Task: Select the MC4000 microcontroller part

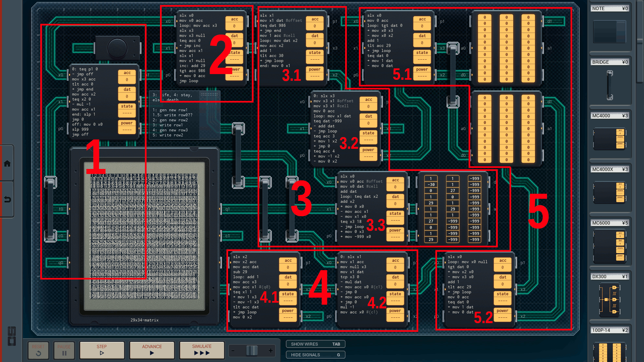Action: pos(609,139)
